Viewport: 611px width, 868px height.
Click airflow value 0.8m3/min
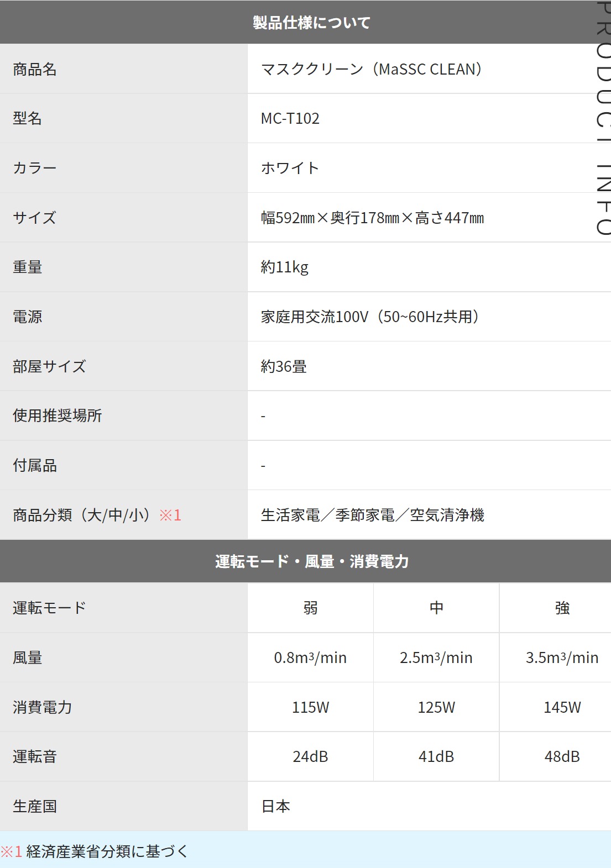coord(311,658)
